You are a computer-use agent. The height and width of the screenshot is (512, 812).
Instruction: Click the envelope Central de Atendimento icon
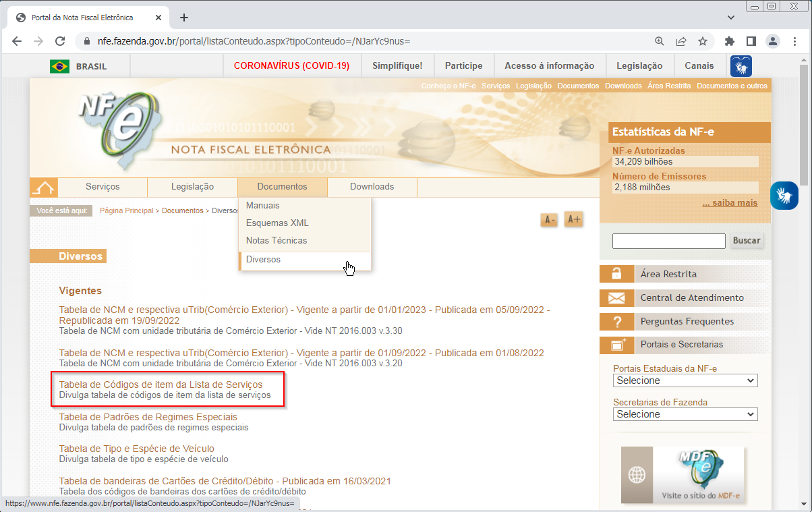click(616, 297)
